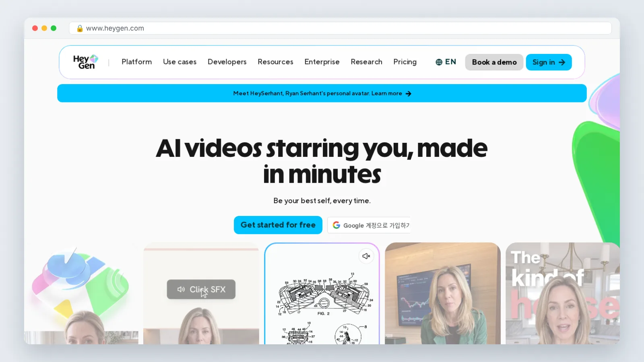Open the Research page
This screenshot has width=644, height=362.
pos(366,62)
